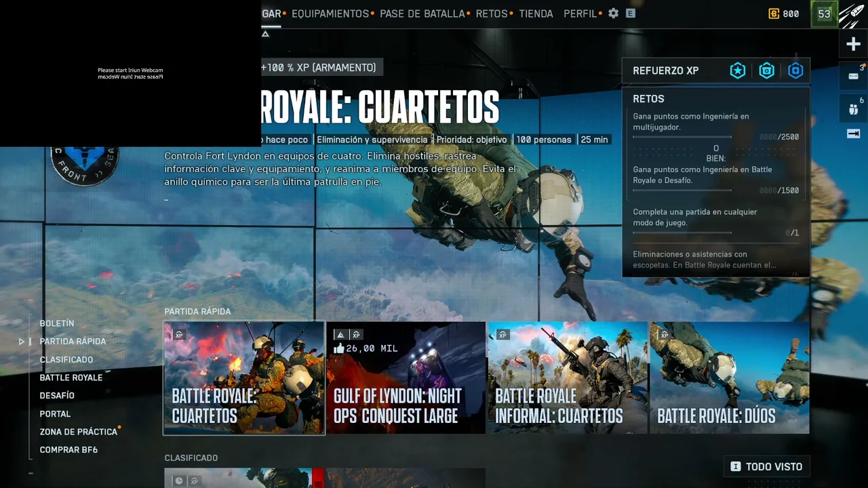868x488 pixels.
Task: Click the plus icon to add squad
Action: point(853,45)
